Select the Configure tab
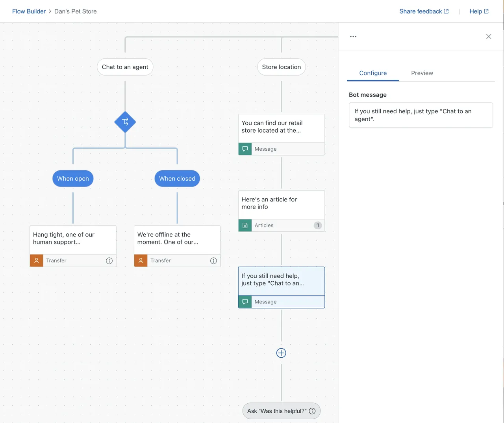504x423 pixels. (x=373, y=73)
